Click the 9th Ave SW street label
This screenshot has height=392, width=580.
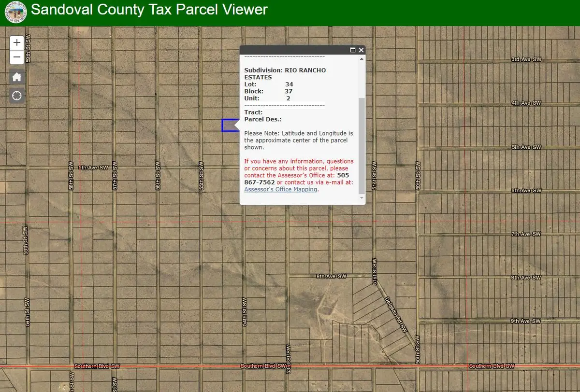(526, 321)
